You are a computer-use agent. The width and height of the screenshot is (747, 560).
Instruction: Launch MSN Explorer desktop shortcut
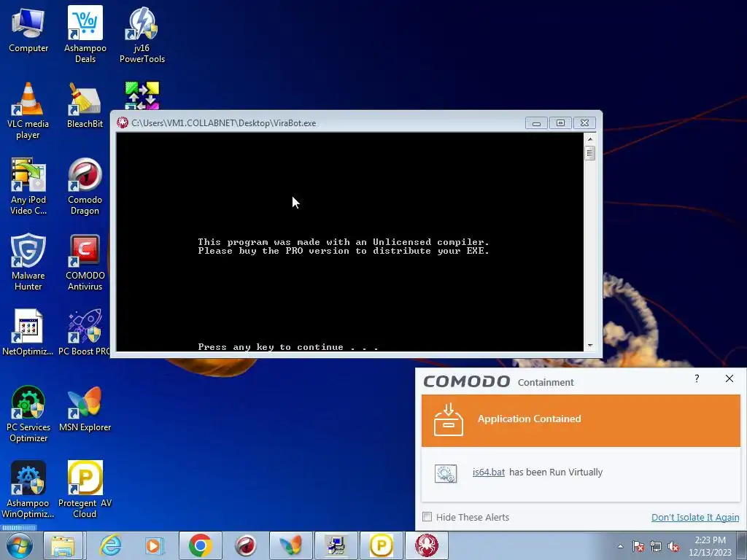pyautogui.click(x=85, y=409)
